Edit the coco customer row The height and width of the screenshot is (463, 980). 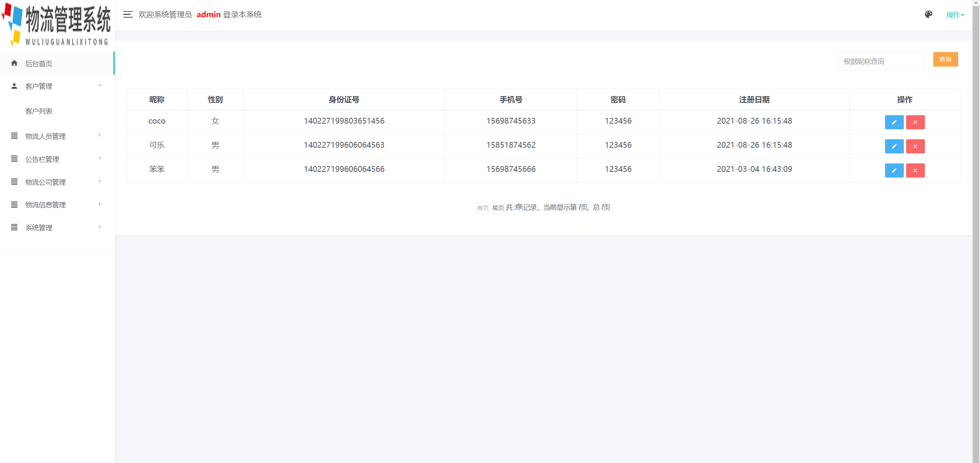point(894,122)
